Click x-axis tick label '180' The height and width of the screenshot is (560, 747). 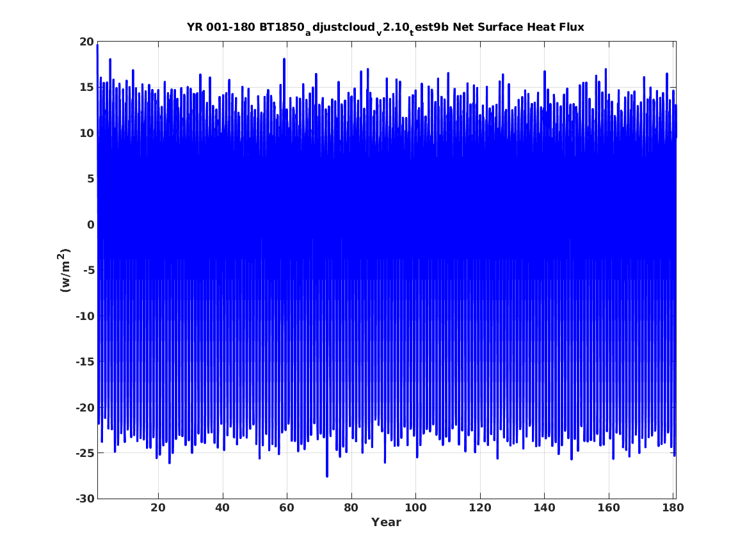click(x=673, y=508)
